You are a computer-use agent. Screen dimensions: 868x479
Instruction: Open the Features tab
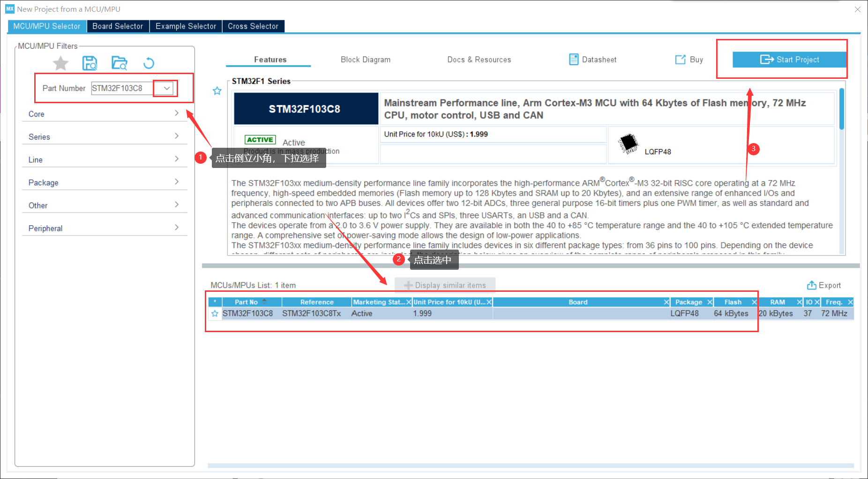click(x=270, y=60)
